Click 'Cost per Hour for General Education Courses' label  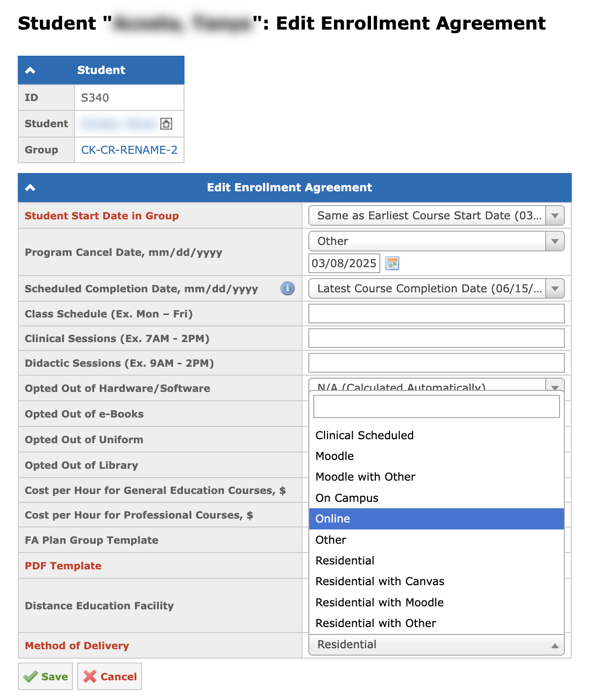pyautogui.click(x=155, y=490)
